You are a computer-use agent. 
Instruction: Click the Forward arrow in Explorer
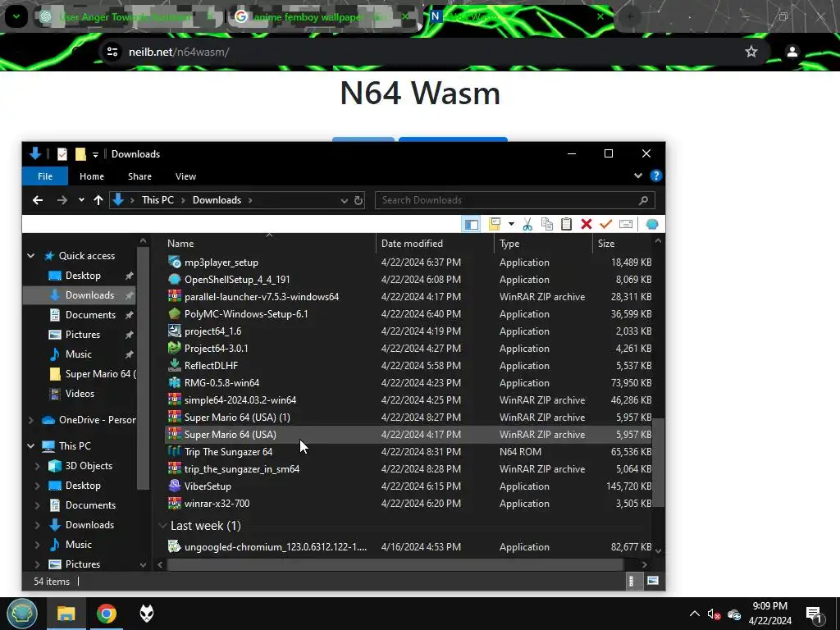(x=62, y=200)
